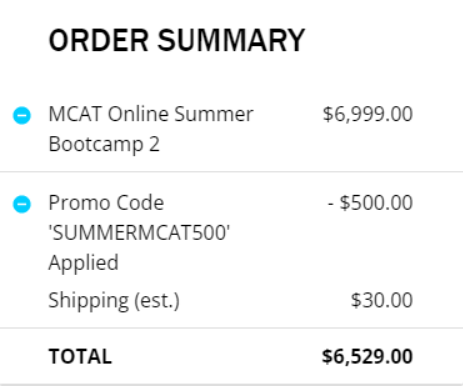Click the Shipping (est.) label
This screenshot has width=463, height=386.
[x=114, y=301]
